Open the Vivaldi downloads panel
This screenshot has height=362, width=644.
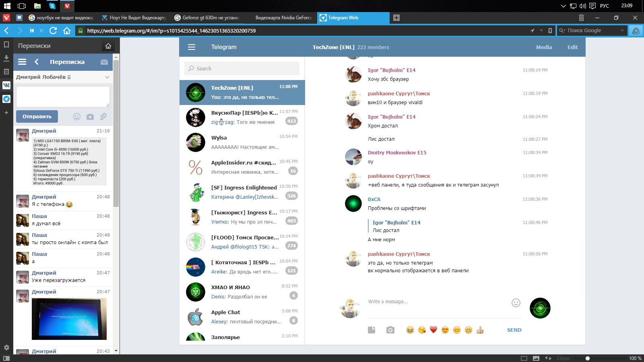(x=6, y=58)
